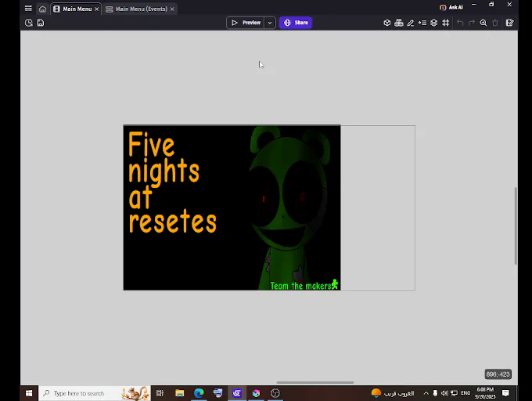Open network icon in system tray
The width and height of the screenshot is (532, 401).
454,393
